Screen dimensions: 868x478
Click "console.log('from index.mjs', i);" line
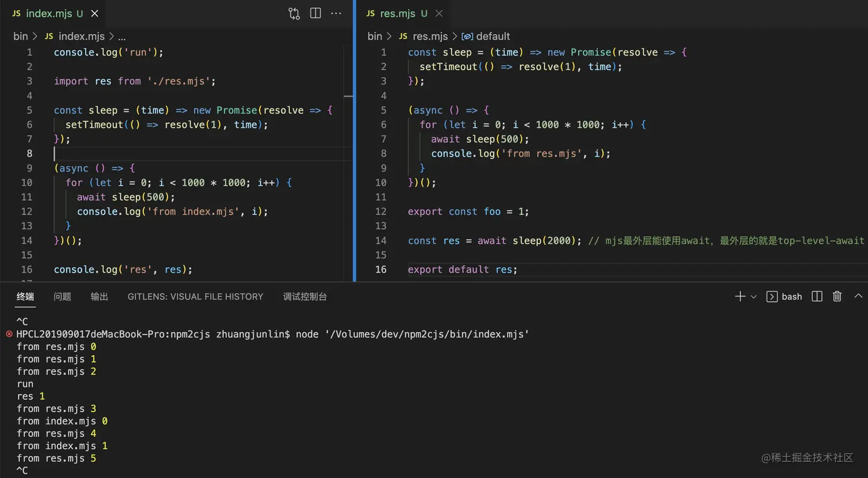[172, 212]
